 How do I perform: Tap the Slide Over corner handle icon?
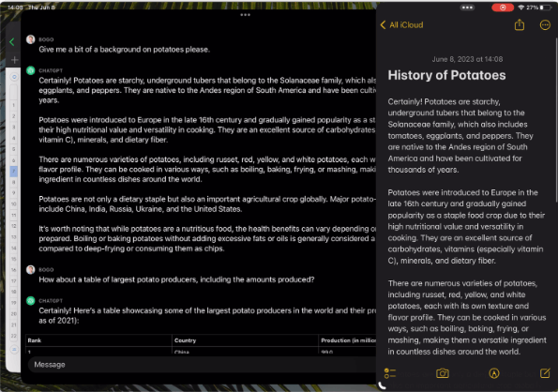382,385
